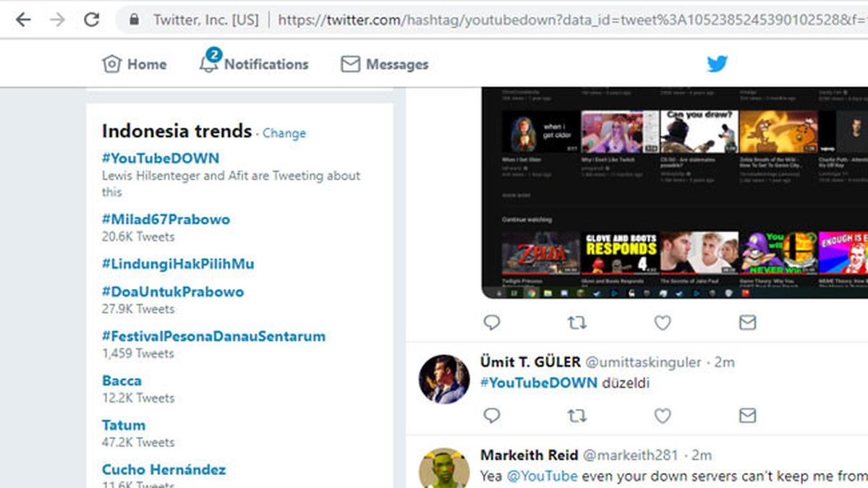Retweet the YouTube screenshot tweet
The height and width of the screenshot is (488, 868).
click(x=576, y=322)
